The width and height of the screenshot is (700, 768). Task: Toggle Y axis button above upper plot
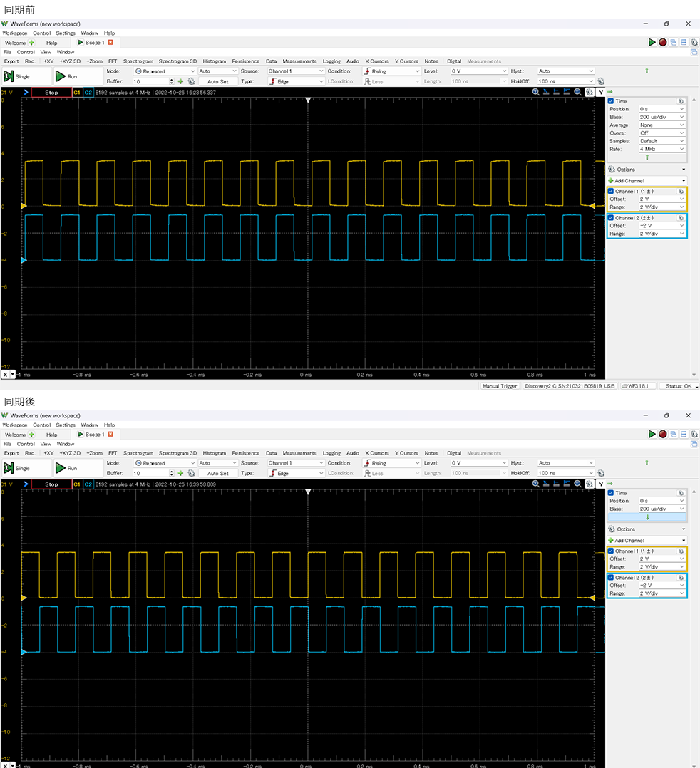point(601,92)
